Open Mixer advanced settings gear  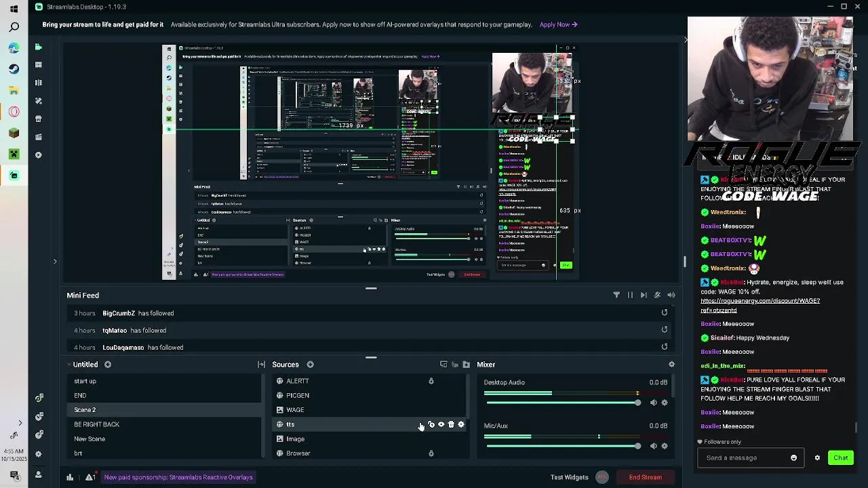point(671,365)
